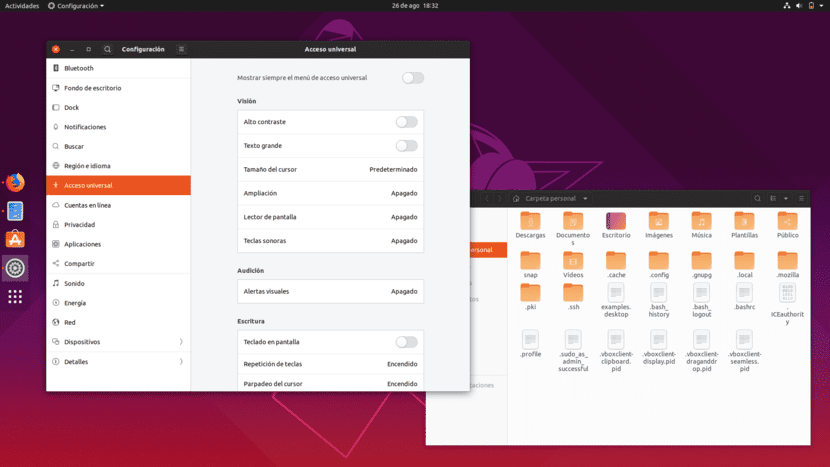Open system menu arrow in top bar
Image resolution: width=830 pixels, height=467 pixels.
(x=822, y=6)
